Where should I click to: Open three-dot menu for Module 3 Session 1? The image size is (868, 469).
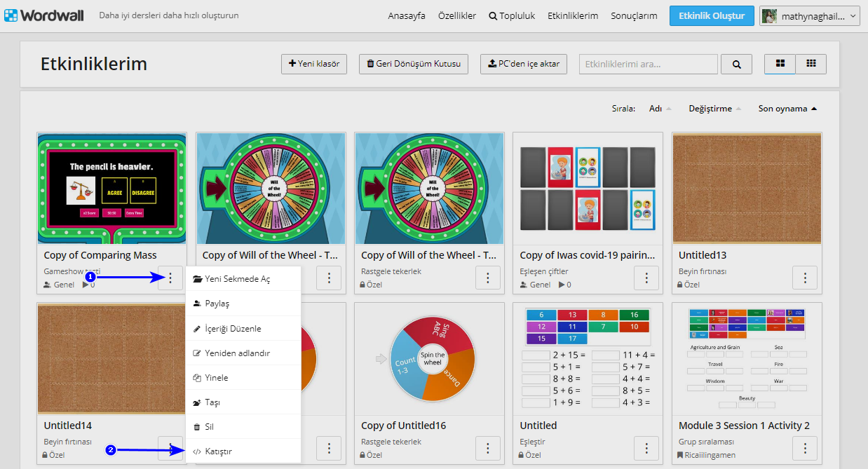point(805,448)
